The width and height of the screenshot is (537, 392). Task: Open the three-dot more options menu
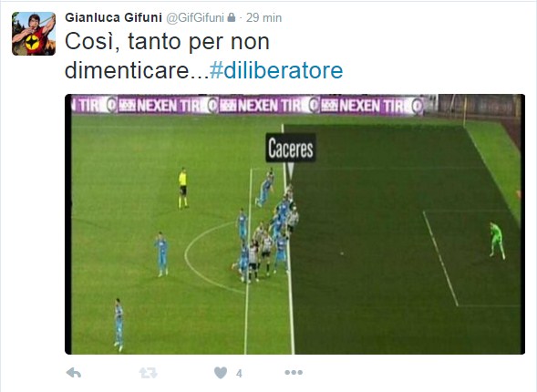pos(294,373)
